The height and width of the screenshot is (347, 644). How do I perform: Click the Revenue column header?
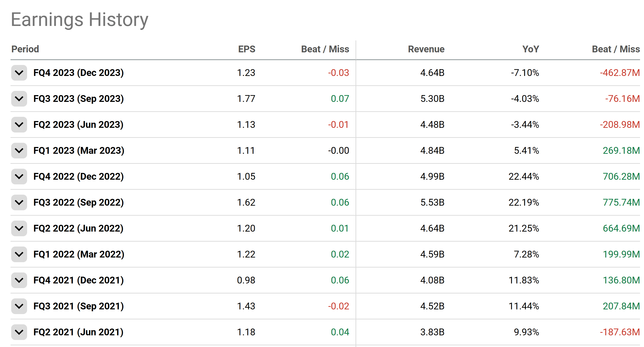pyautogui.click(x=426, y=49)
